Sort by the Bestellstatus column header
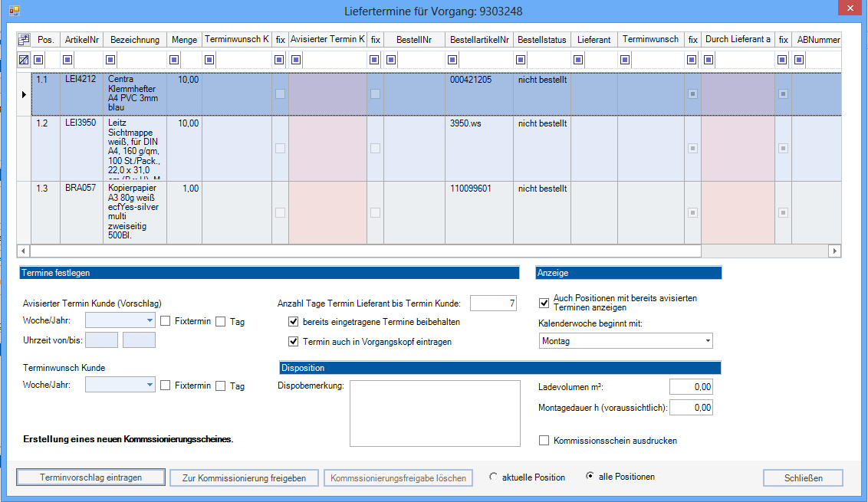 coord(541,40)
